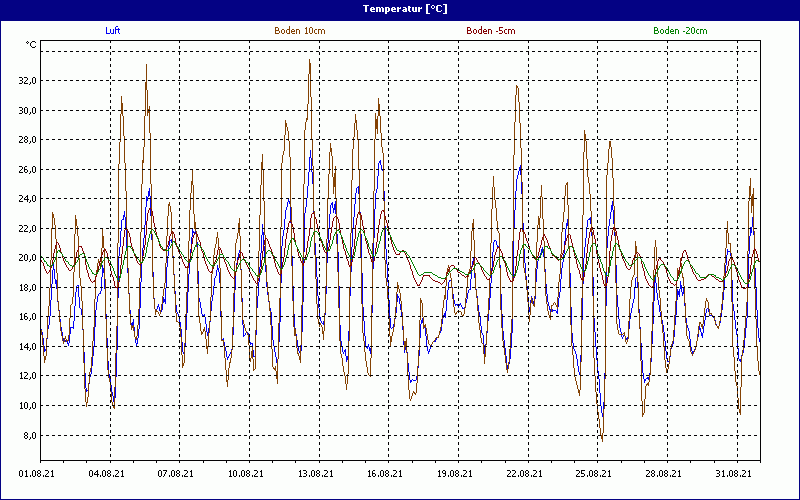Select the 25.08.21 date on x-axis
The height and width of the screenshot is (500, 800).
[593, 474]
